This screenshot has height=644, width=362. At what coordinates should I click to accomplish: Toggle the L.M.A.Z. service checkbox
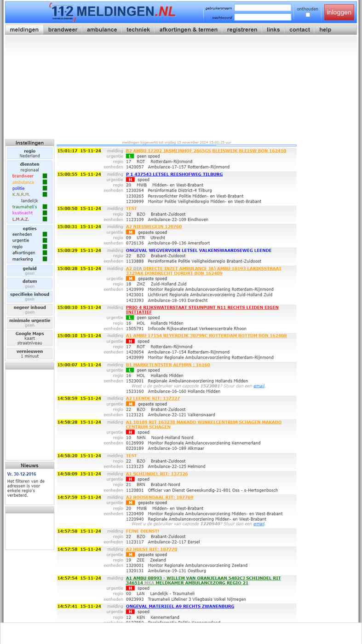[x=45, y=219]
